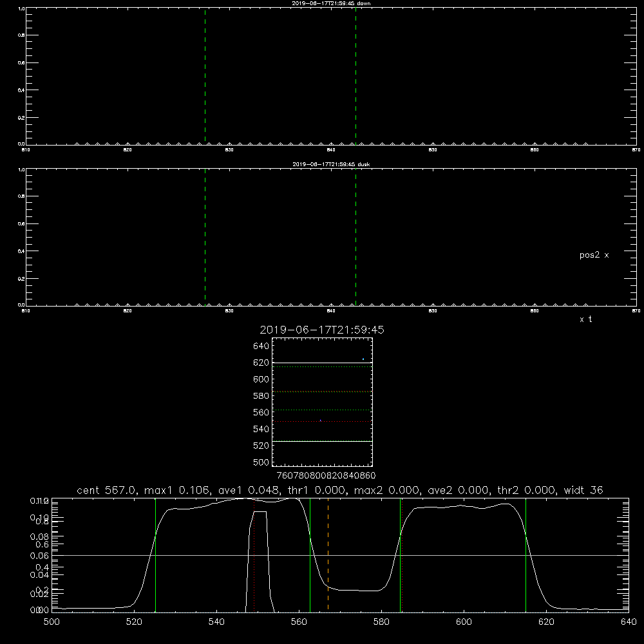Click the 'max1 0.106' value in bottom title

coord(178,490)
